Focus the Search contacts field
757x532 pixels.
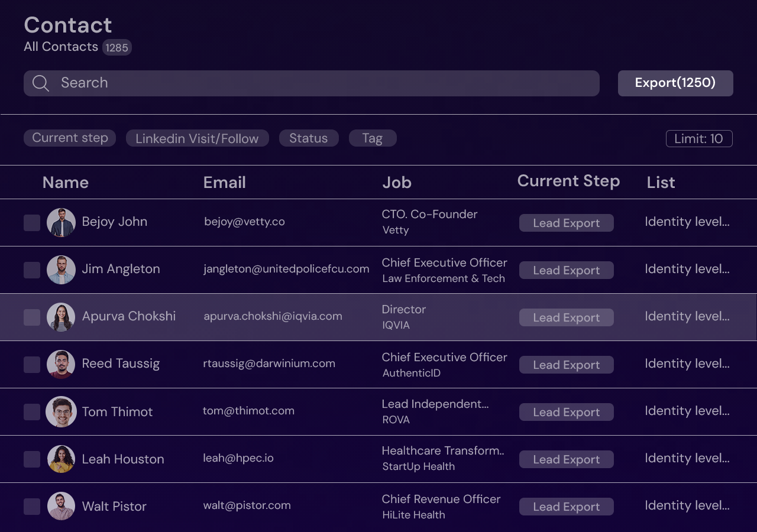pyautogui.click(x=319, y=83)
